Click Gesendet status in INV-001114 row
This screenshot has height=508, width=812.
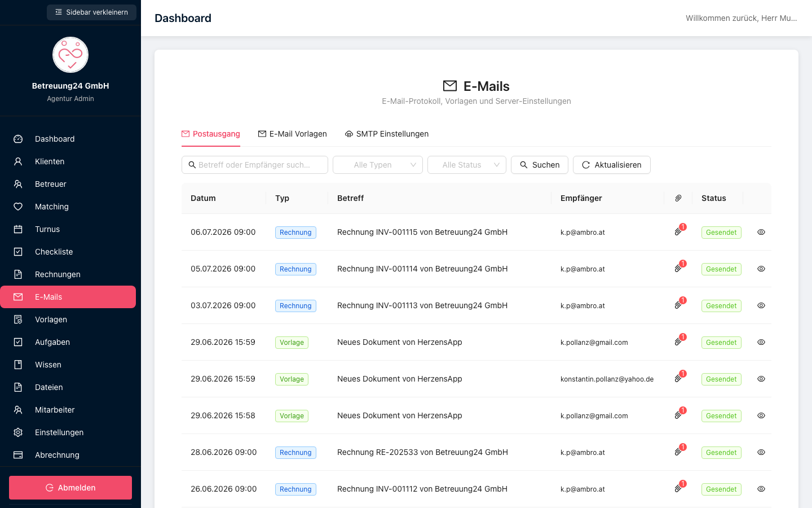pos(721,269)
